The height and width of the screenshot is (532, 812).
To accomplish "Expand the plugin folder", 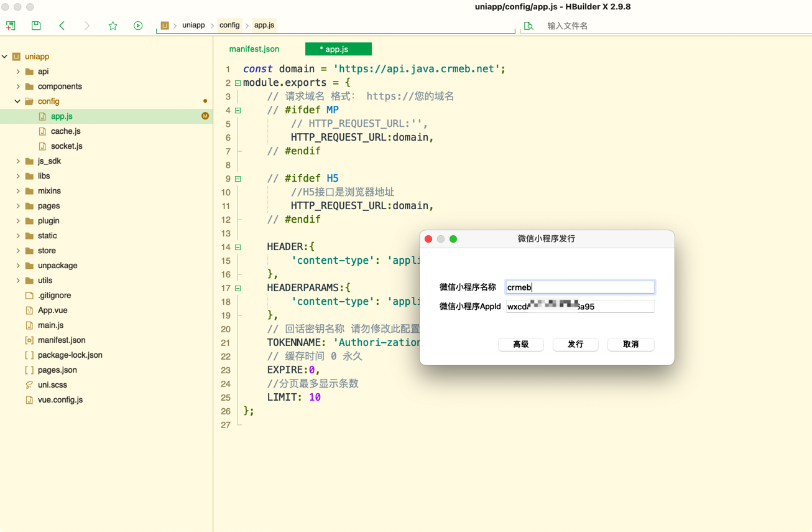I will 18,221.
